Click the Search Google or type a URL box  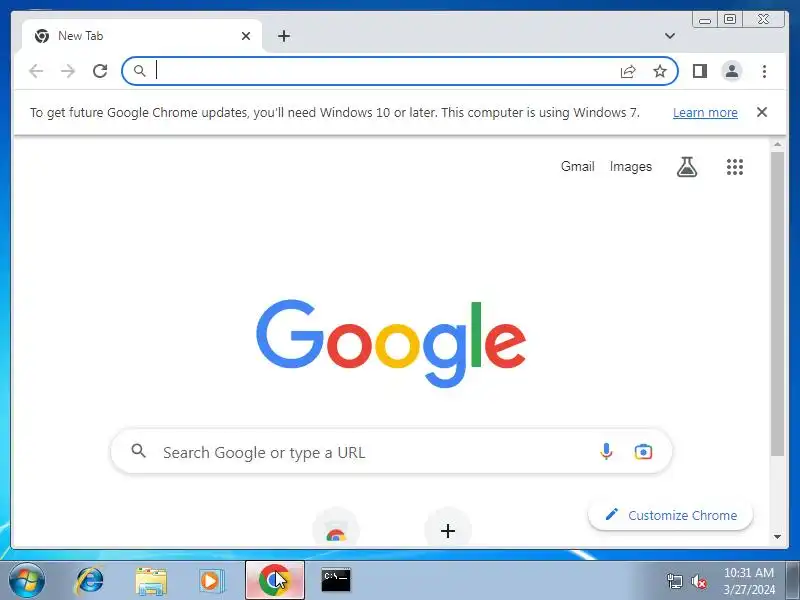click(391, 452)
